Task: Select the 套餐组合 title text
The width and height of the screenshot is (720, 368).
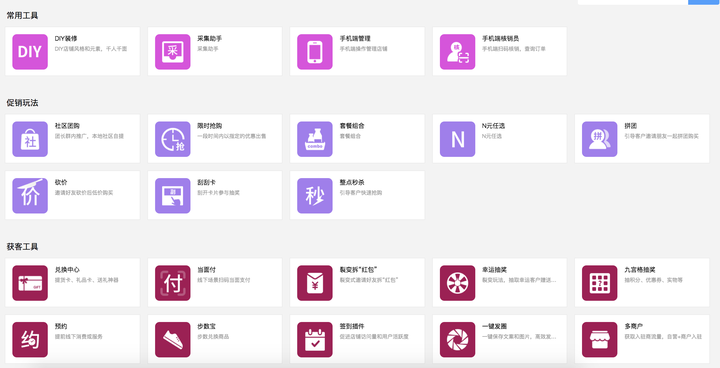Action: [x=352, y=126]
